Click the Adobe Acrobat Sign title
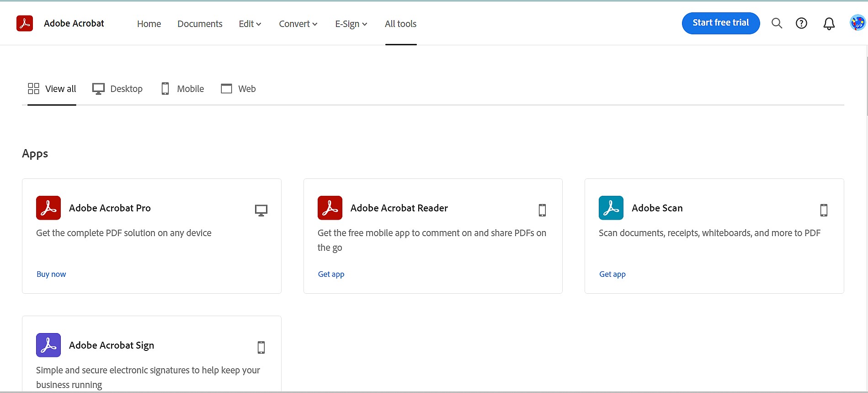The height and width of the screenshot is (393, 868). 112,345
